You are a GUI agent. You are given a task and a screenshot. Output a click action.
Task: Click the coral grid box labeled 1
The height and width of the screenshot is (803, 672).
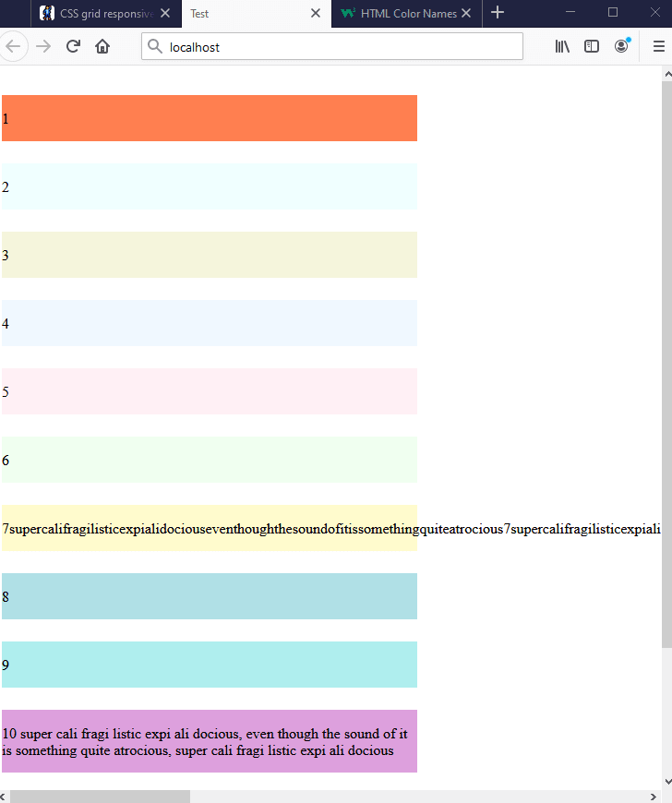pyautogui.click(x=209, y=118)
